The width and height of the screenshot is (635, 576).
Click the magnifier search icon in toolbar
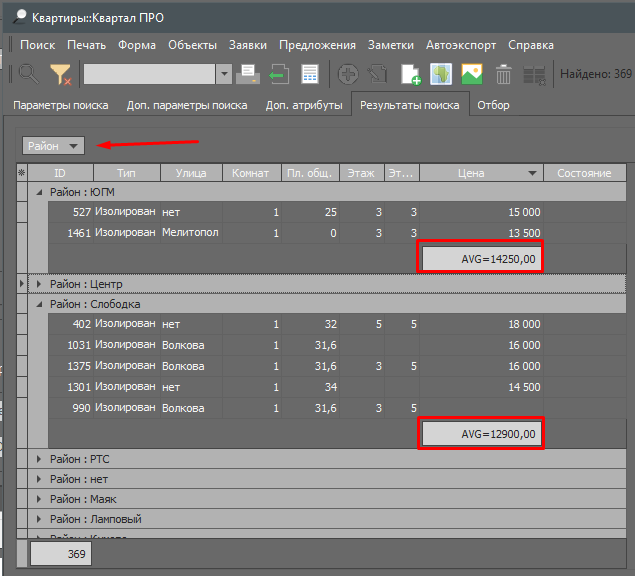(x=28, y=74)
